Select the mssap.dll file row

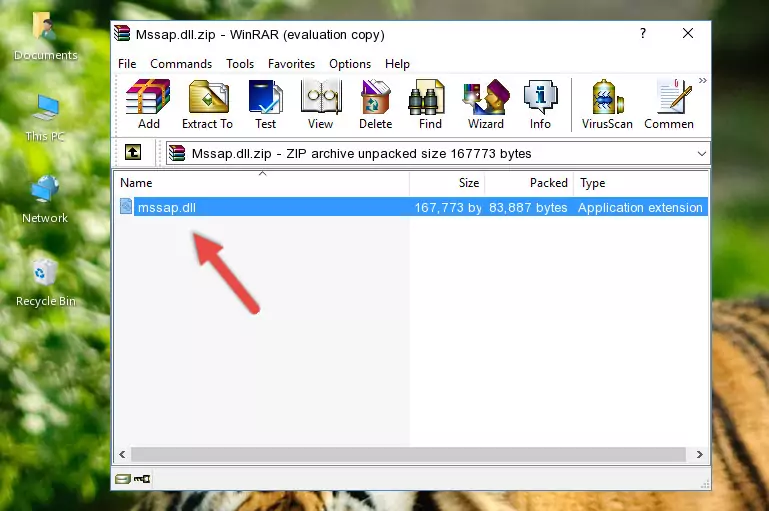click(413, 207)
